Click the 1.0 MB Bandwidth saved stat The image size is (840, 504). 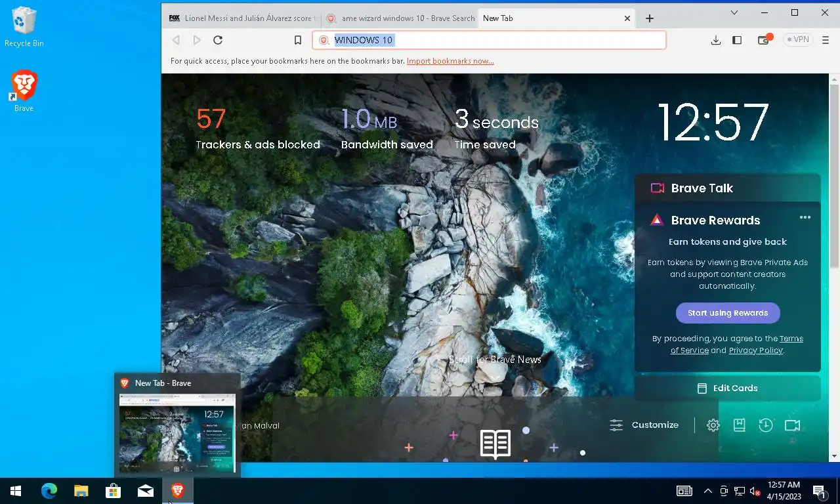point(387,129)
